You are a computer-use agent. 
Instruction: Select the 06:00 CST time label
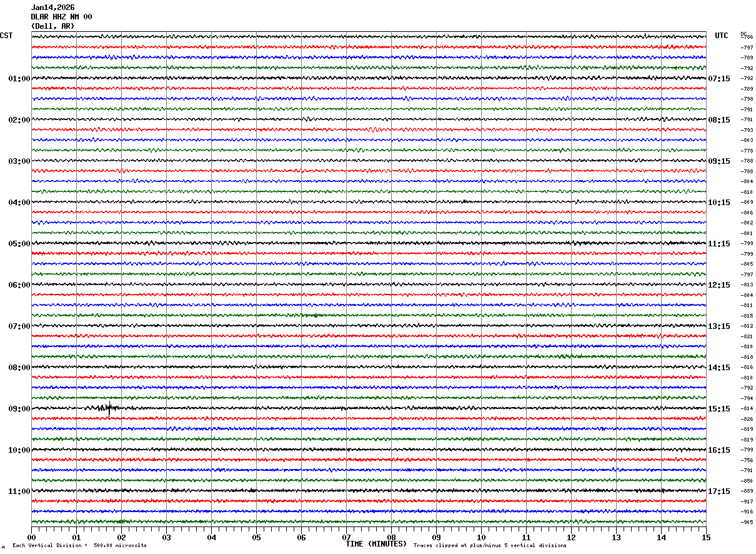pyautogui.click(x=19, y=285)
